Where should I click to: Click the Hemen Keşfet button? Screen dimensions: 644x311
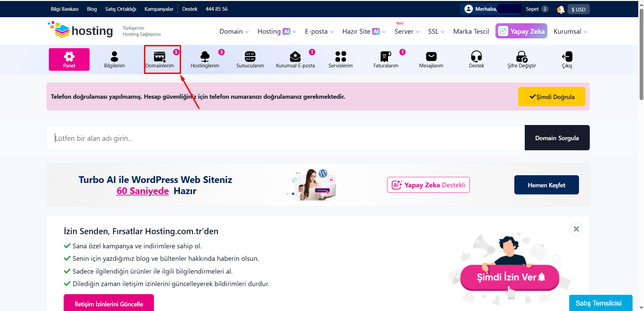pos(546,185)
